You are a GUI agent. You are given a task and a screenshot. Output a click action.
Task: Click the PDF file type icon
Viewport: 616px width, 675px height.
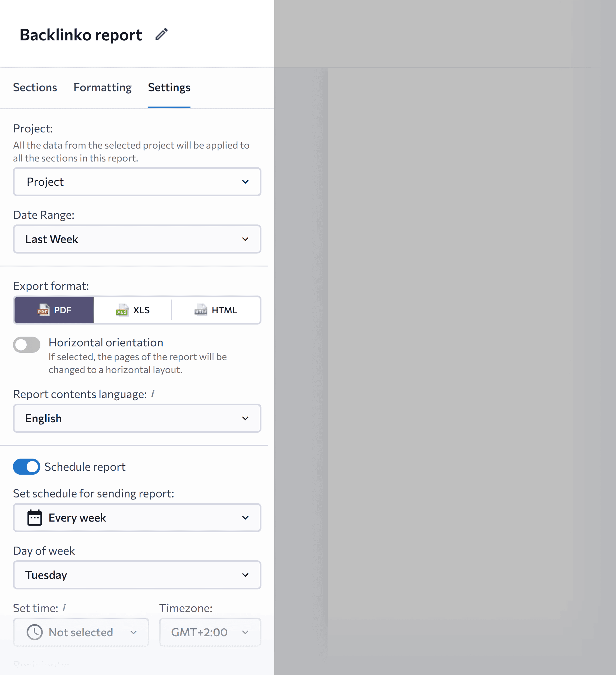click(44, 309)
